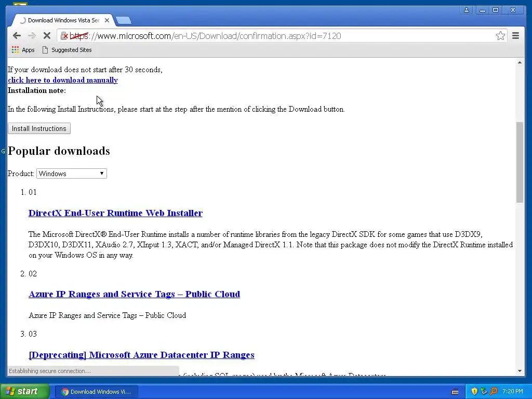Bookmark this page with the star icon
The height and width of the screenshot is (399, 532).
(500, 36)
